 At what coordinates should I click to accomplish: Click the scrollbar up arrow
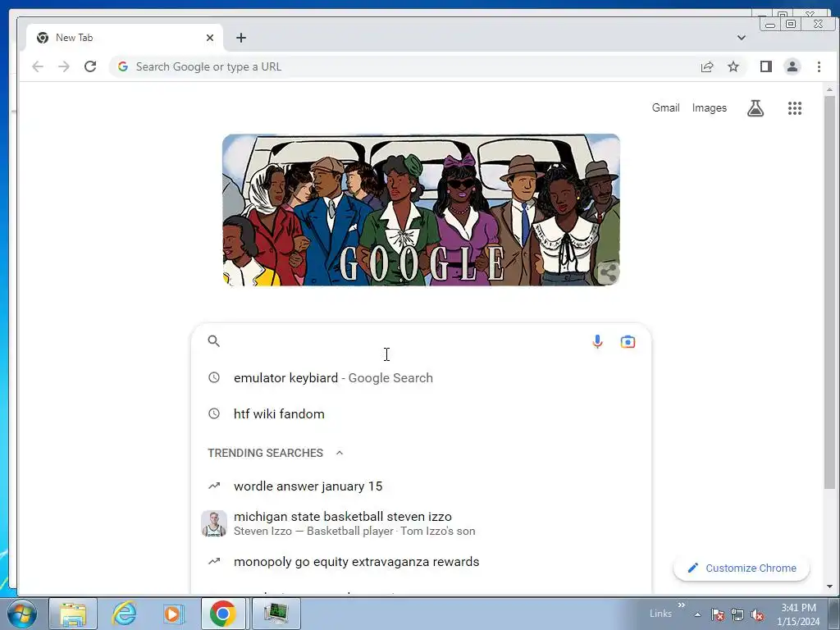pos(829,90)
